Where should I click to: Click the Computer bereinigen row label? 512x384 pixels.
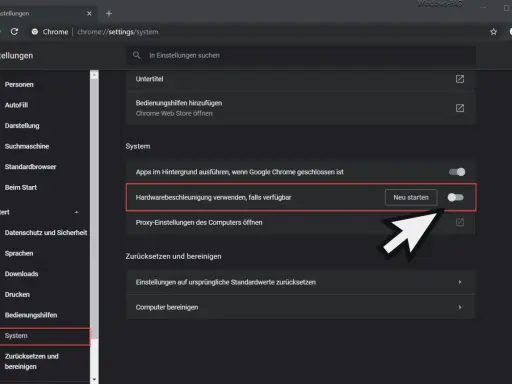[x=167, y=307]
